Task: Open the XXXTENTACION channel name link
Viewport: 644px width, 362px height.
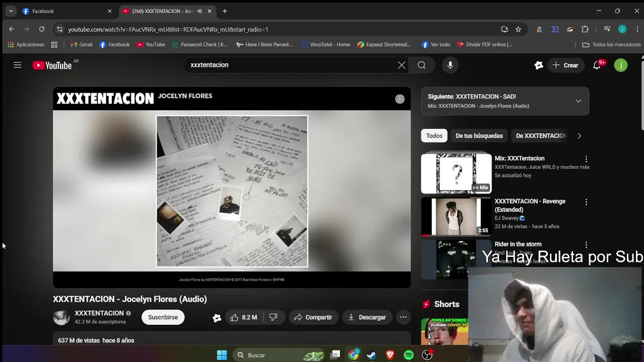Action: (99, 313)
